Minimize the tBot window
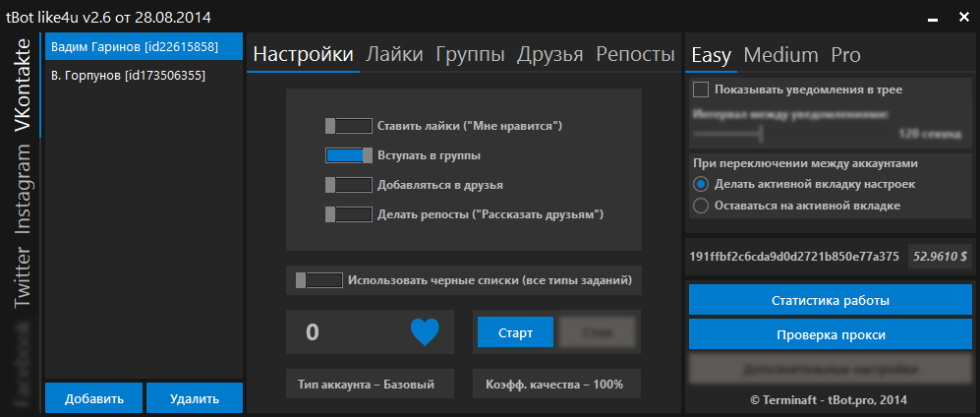The image size is (980, 417). coord(933,20)
